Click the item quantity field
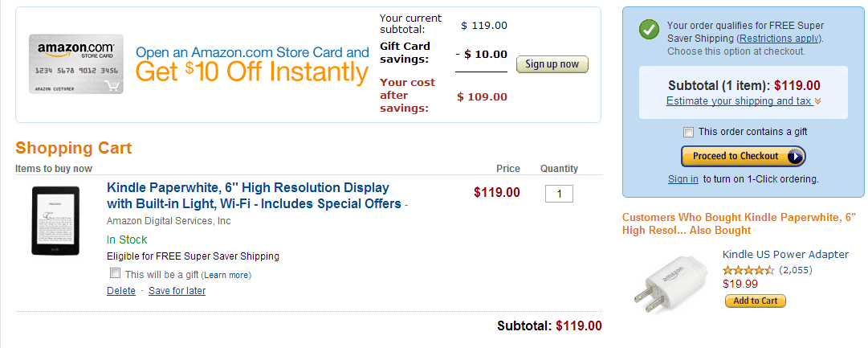Screen dimensions: 868x348 (x=559, y=194)
